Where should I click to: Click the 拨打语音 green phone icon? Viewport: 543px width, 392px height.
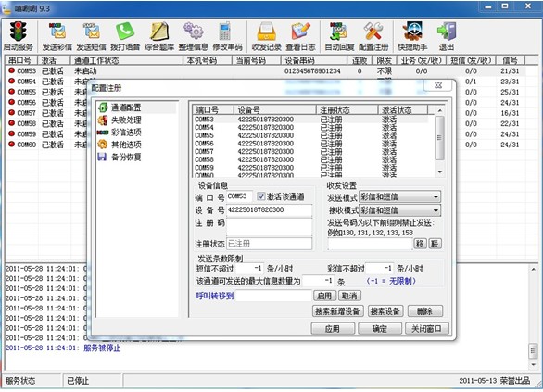click(125, 32)
